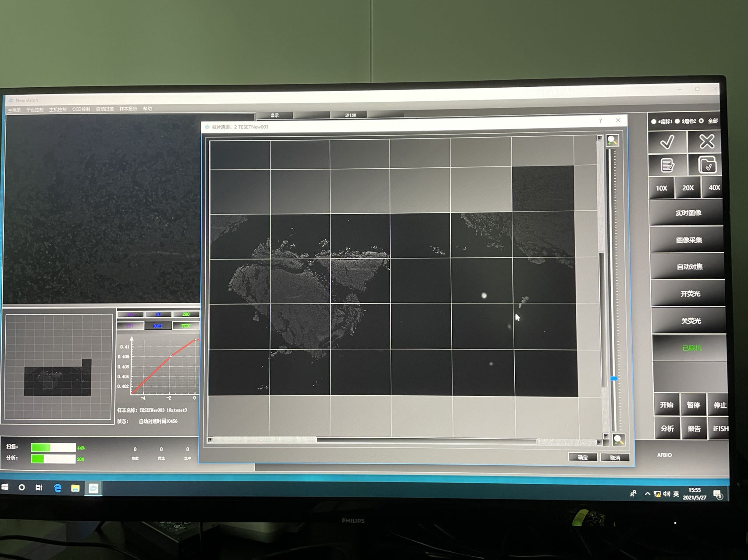
Task: Select the 全部 radio button
Action: (701, 121)
